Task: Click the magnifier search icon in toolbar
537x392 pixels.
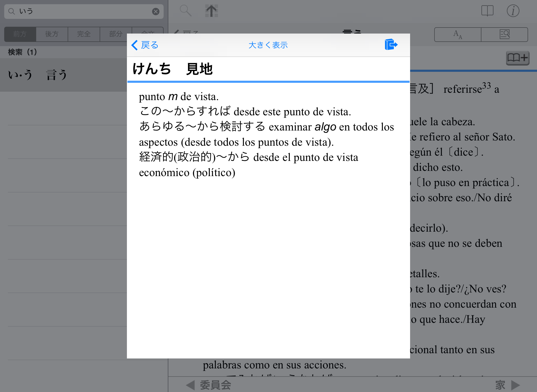Action: pyautogui.click(x=185, y=11)
